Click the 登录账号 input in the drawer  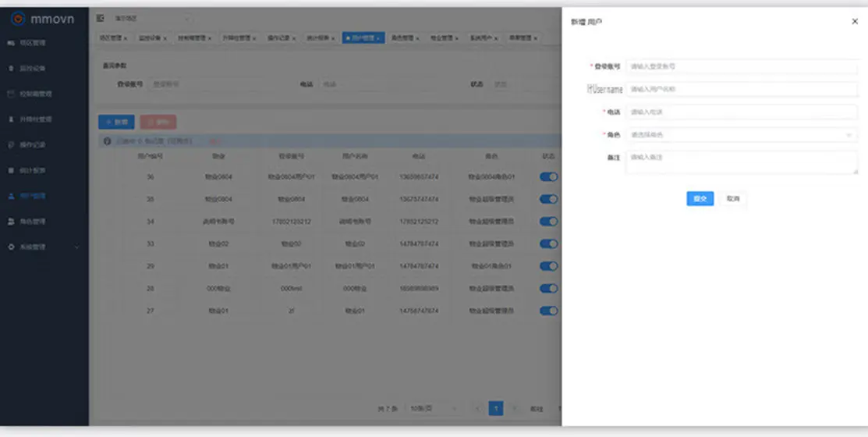[741, 67]
